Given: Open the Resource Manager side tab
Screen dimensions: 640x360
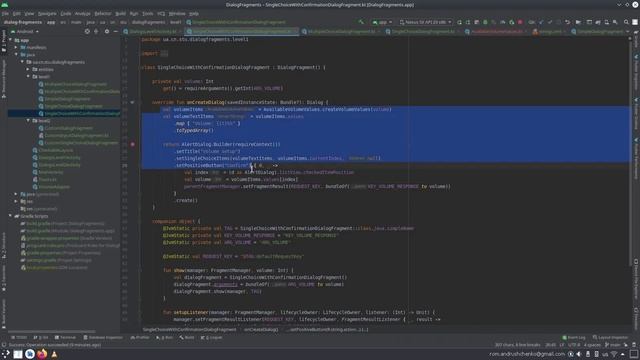Looking at the screenshot, I should click(x=4, y=79).
